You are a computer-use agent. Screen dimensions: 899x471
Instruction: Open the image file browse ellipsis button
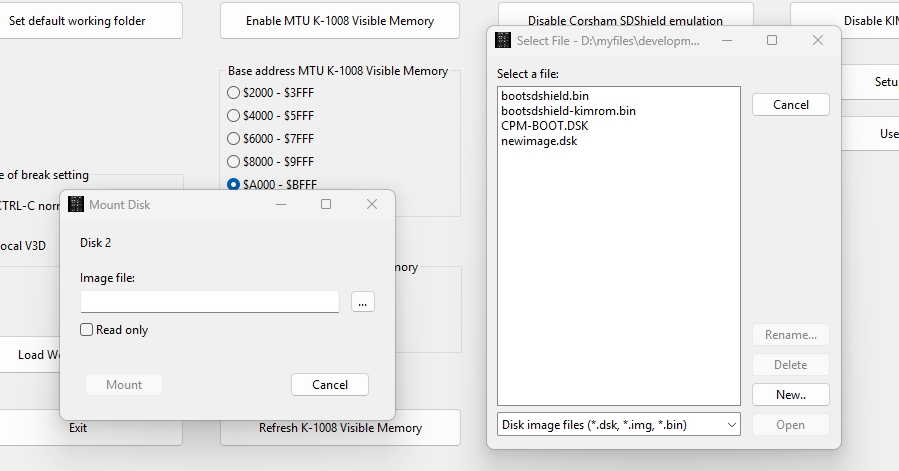(363, 302)
